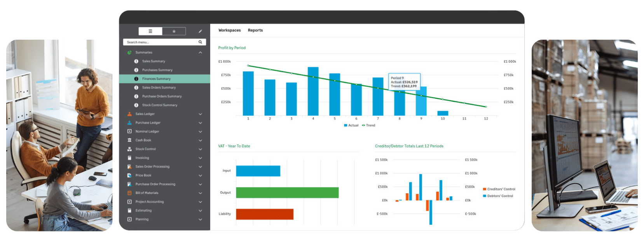The width and height of the screenshot is (644, 238).
Task: Click Creditor/Debtor Totals Last 12 Periods heading
Action: coord(409,146)
